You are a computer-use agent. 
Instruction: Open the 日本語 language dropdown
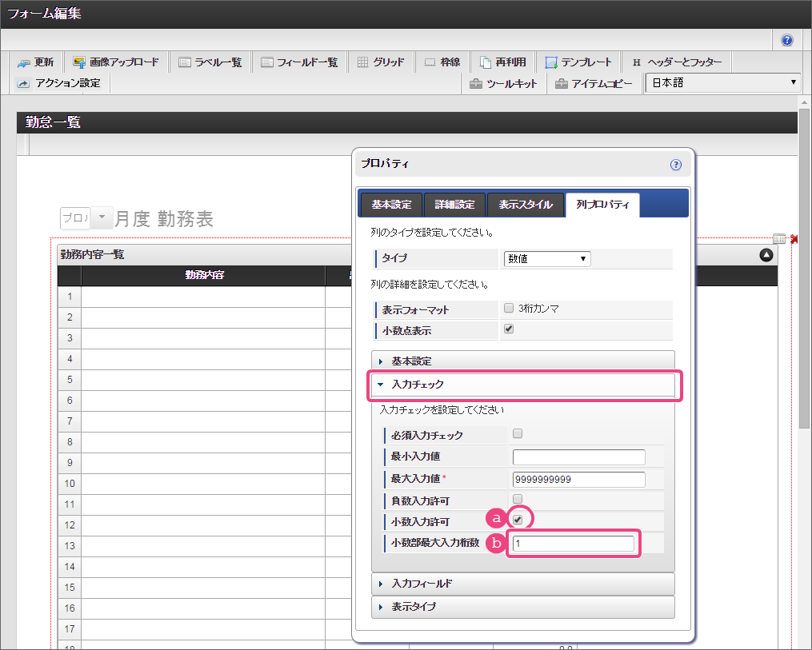pos(723,82)
